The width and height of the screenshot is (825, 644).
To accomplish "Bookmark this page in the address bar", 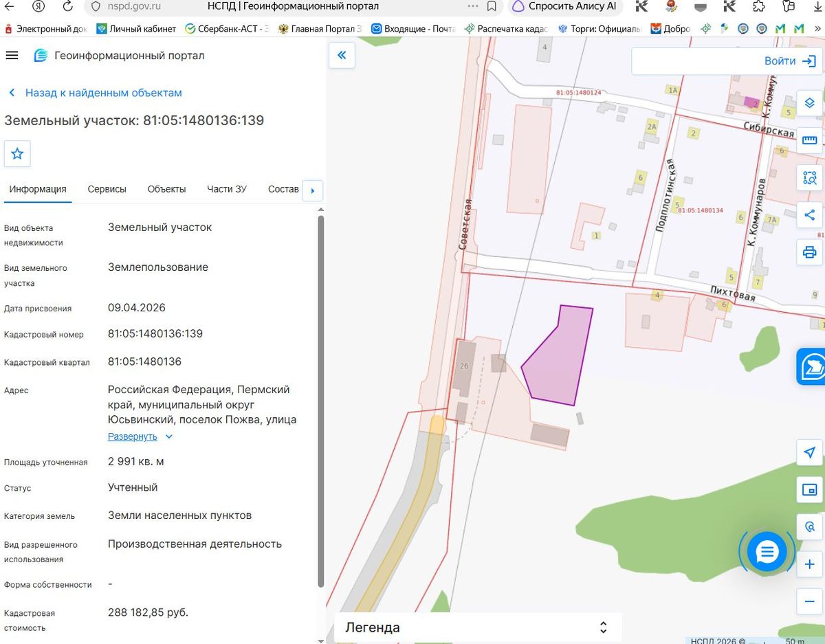I will (x=492, y=6).
